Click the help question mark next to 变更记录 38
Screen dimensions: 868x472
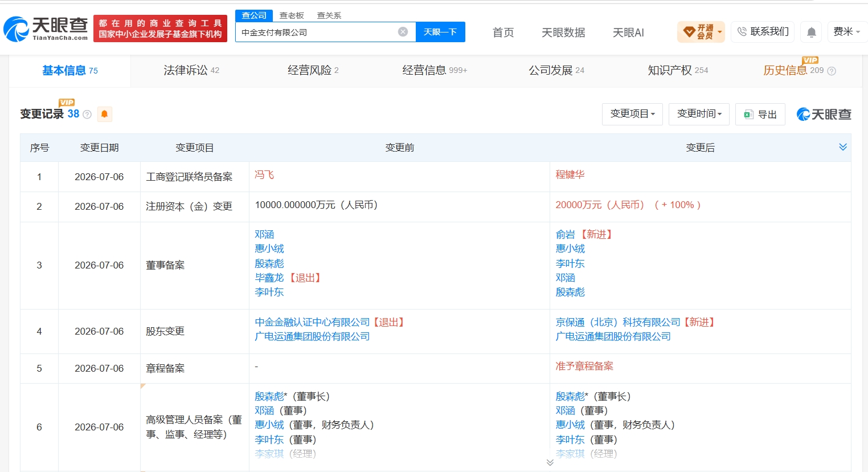(x=87, y=115)
